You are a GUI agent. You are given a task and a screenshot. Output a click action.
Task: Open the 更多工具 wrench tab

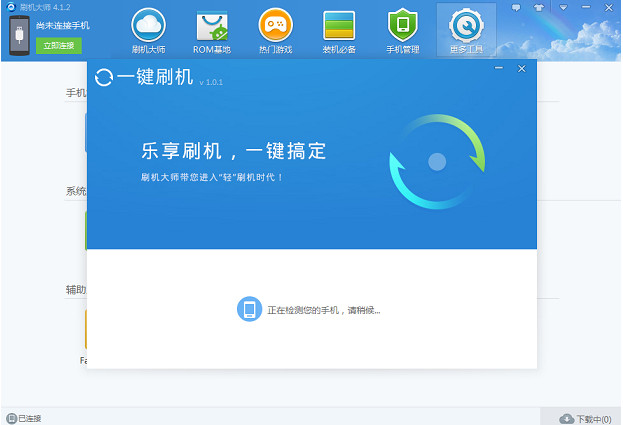pos(466,31)
